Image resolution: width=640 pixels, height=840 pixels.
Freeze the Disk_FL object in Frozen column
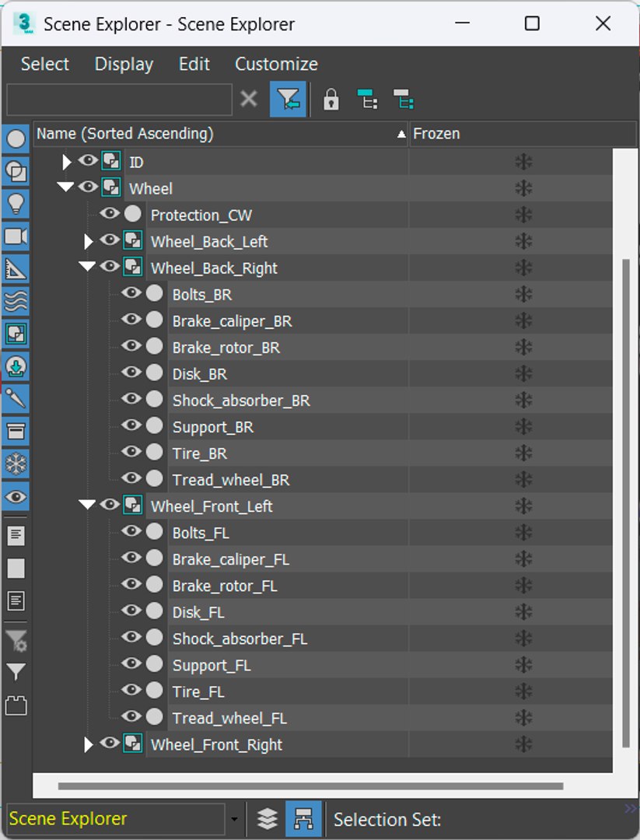(x=523, y=612)
